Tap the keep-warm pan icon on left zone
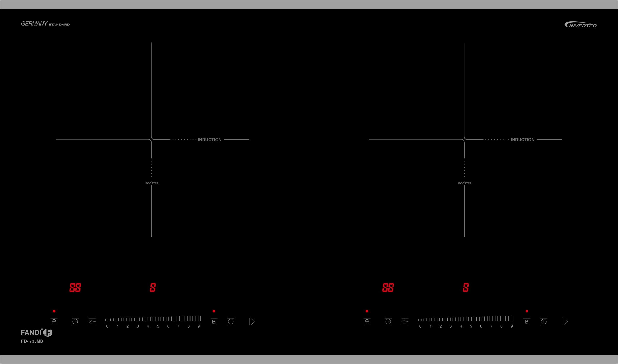618x364 pixels. 92,322
